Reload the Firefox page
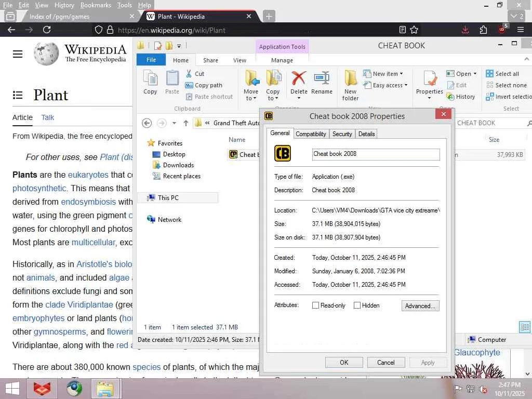The height and width of the screenshot is (399, 532). pos(47,30)
